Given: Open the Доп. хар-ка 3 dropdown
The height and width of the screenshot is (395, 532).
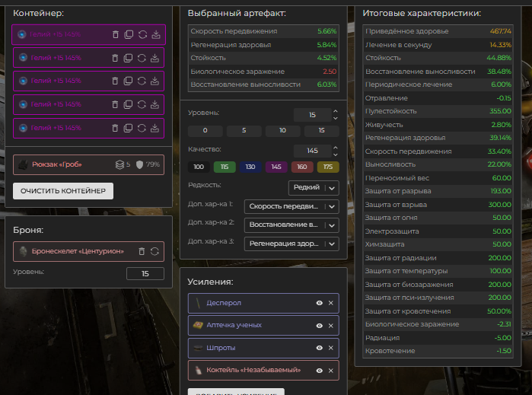Looking at the screenshot, I should [291, 244].
